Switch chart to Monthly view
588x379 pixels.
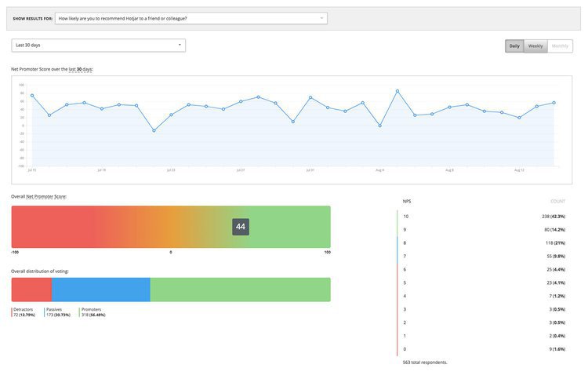tap(560, 46)
